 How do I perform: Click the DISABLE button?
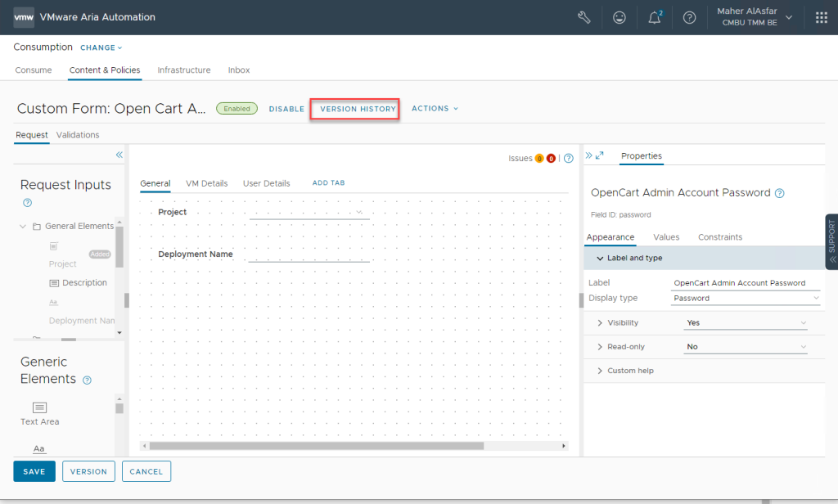coord(286,109)
